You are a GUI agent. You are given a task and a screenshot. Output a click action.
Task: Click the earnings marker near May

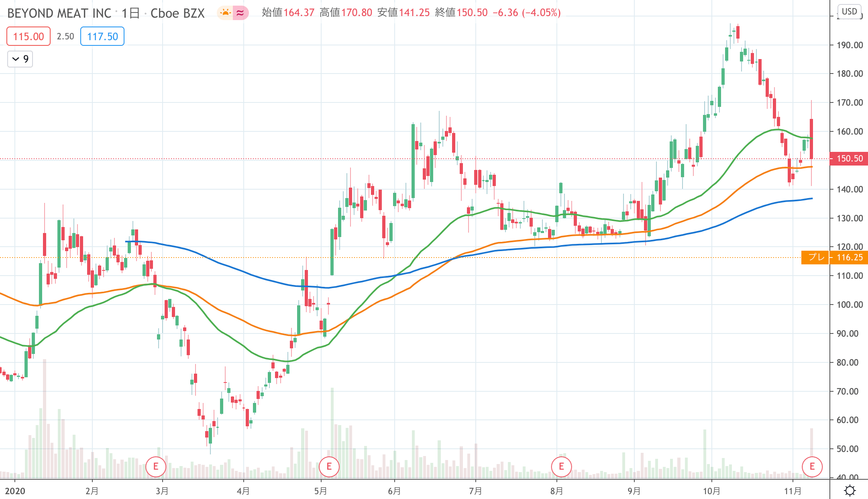pos(329,466)
